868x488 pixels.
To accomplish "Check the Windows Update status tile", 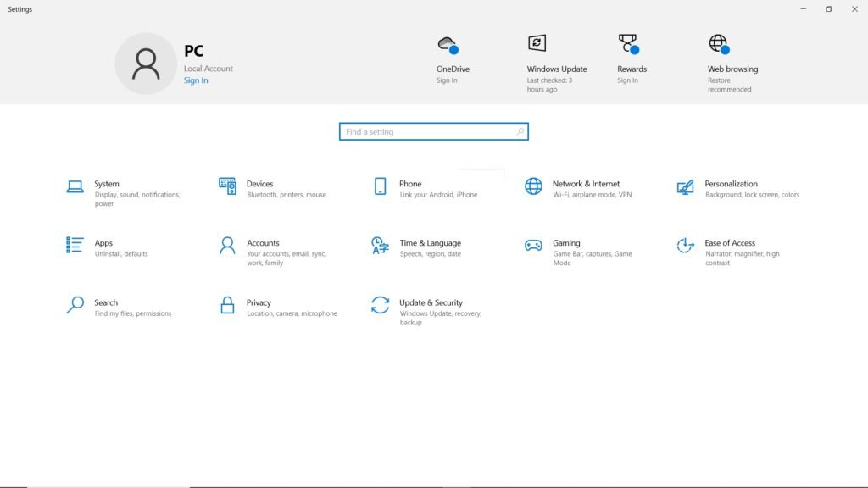I will [556, 64].
